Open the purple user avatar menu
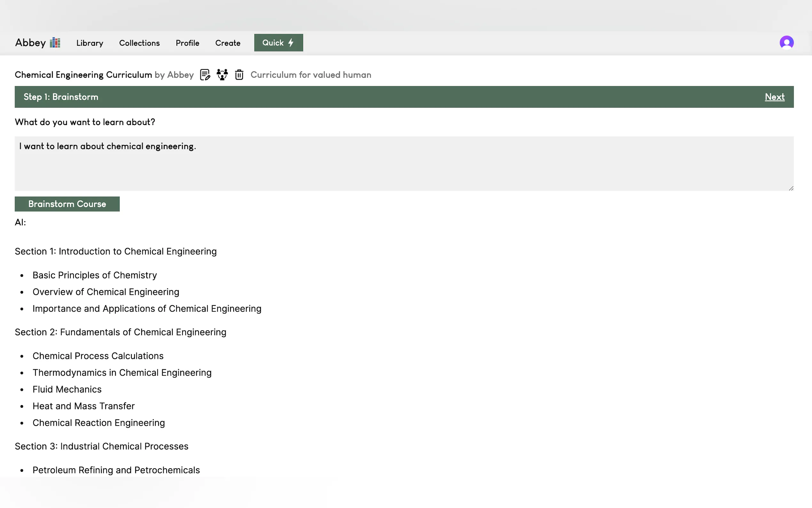The height and width of the screenshot is (508, 812). pyautogui.click(x=786, y=43)
